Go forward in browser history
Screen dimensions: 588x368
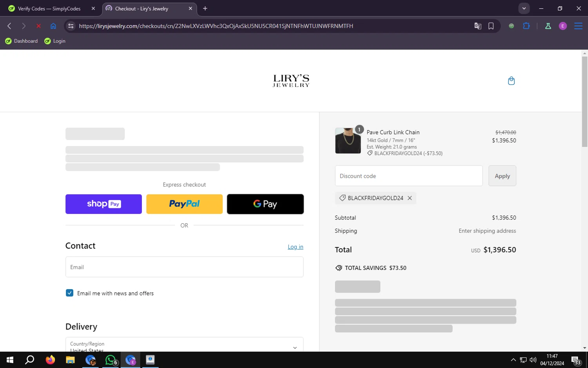click(x=24, y=26)
